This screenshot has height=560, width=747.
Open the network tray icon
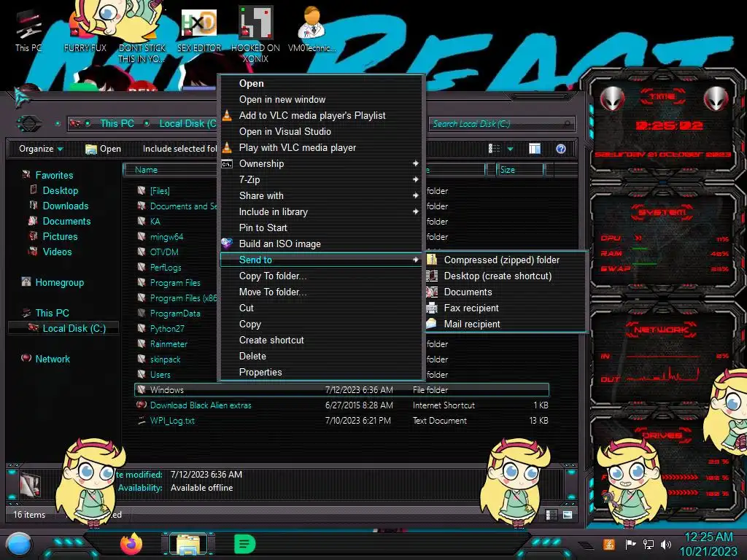pos(648,544)
